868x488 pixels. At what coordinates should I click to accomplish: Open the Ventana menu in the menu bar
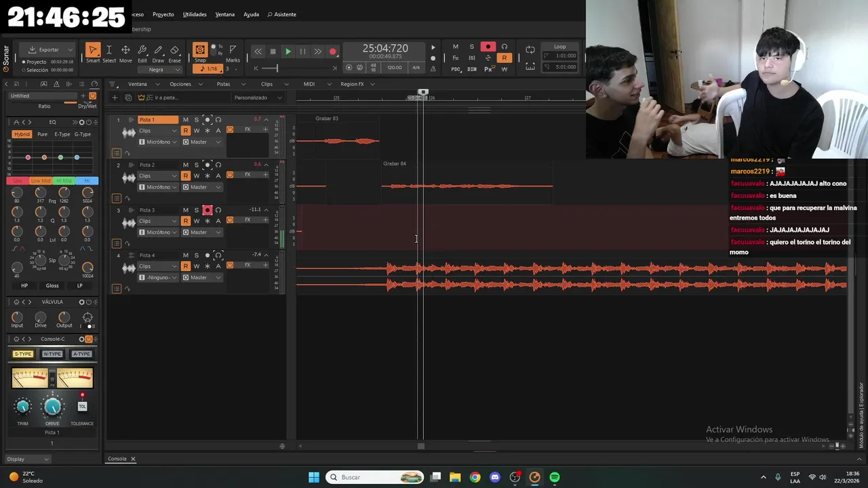[x=224, y=14]
